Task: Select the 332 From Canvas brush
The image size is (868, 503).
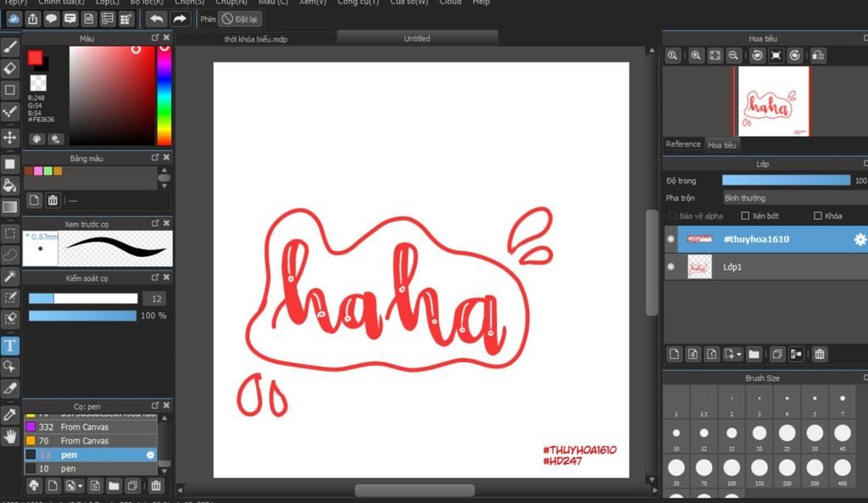Action: (x=92, y=428)
